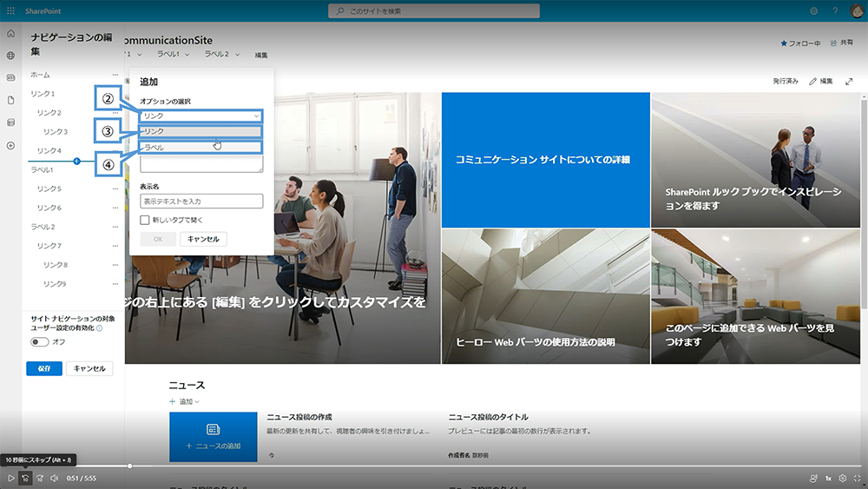Open the settings gear in the SharePoint header

814,10
